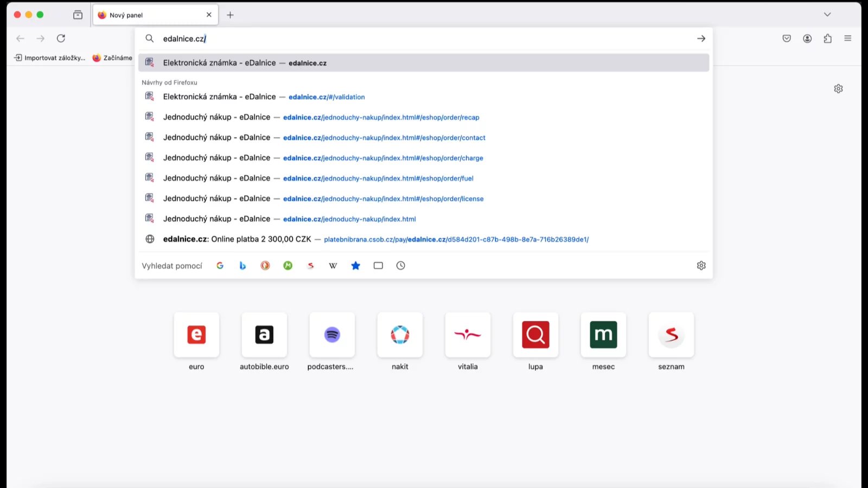Select top suggestion Elektronická známka edalnice.cz
The image size is (868, 488).
pos(424,63)
